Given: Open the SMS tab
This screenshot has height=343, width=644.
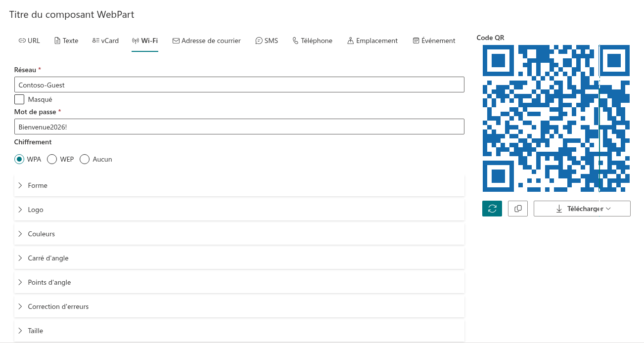Looking at the screenshot, I should 267,41.
